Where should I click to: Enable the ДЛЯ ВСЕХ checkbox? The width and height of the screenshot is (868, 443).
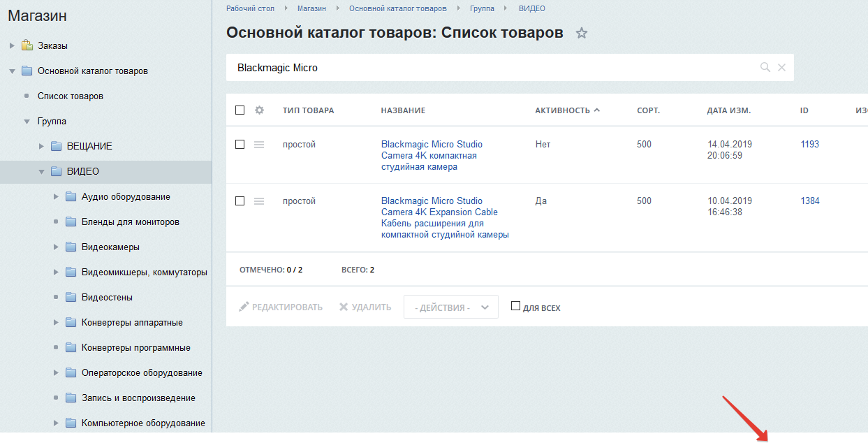click(516, 306)
